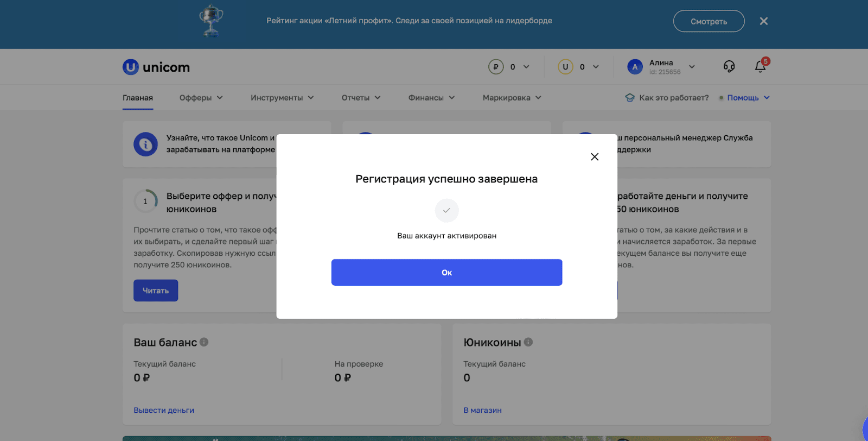Viewport: 868px width, 441px height.
Task: Open notifications bell icon
Action: 760,67
